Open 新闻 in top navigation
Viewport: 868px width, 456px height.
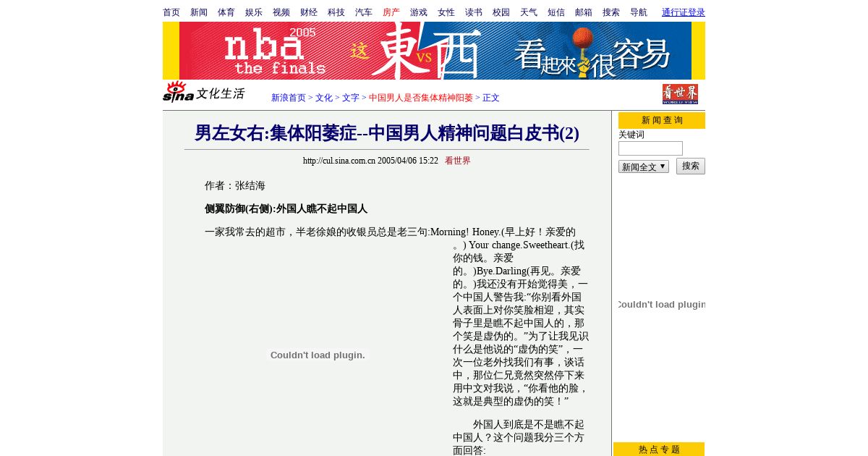tap(199, 12)
